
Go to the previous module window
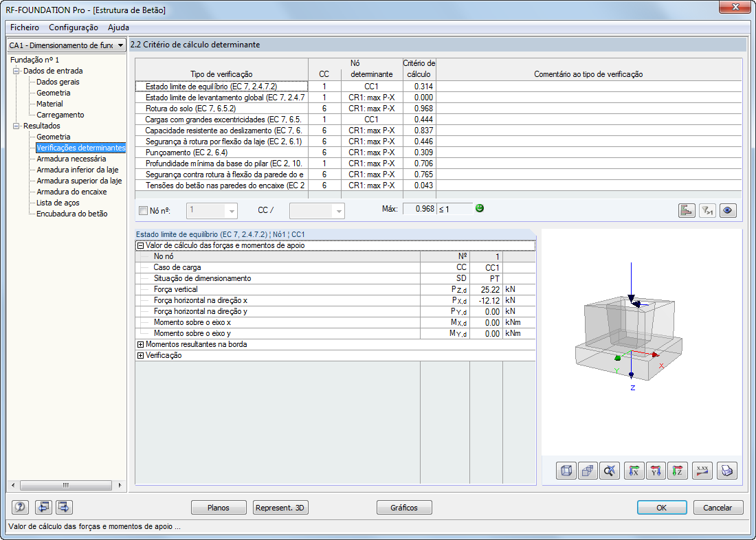(43, 507)
